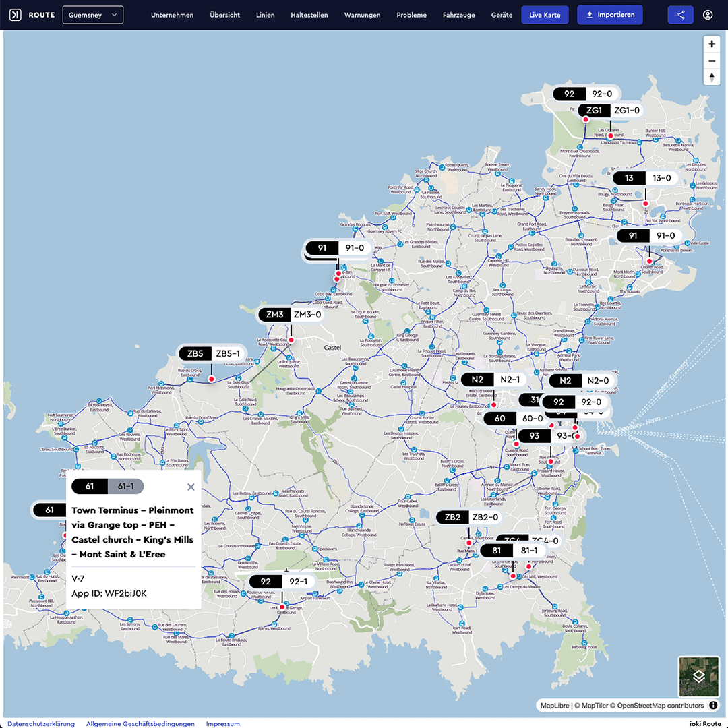
Task: Click the ioki Route logo icon
Action: coord(16,15)
